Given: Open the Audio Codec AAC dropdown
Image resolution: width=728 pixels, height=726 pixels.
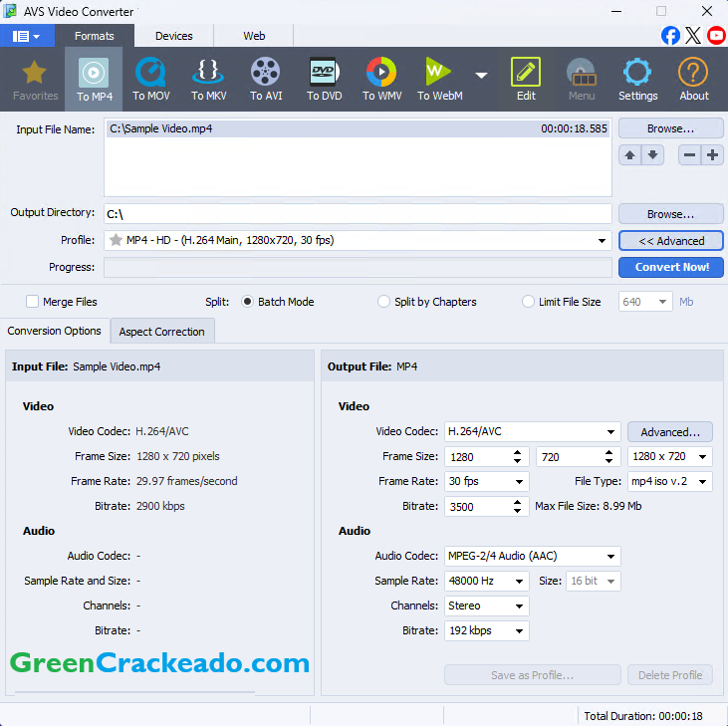Looking at the screenshot, I should 610,556.
